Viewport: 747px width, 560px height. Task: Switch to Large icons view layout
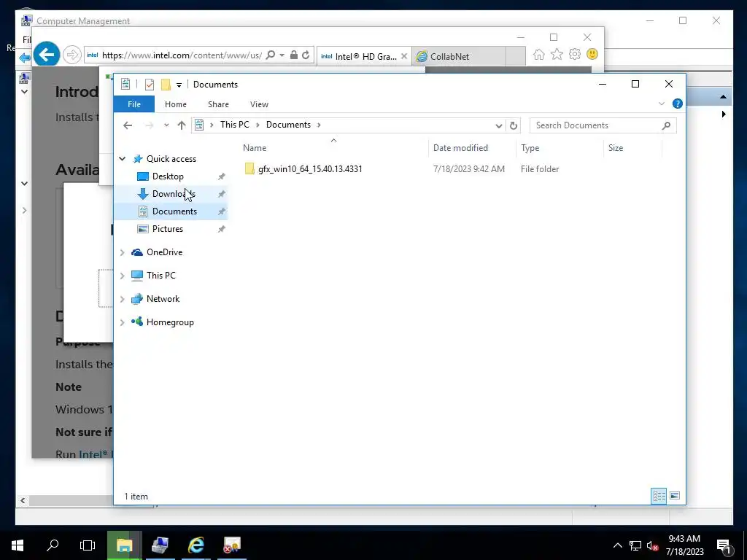point(675,496)
